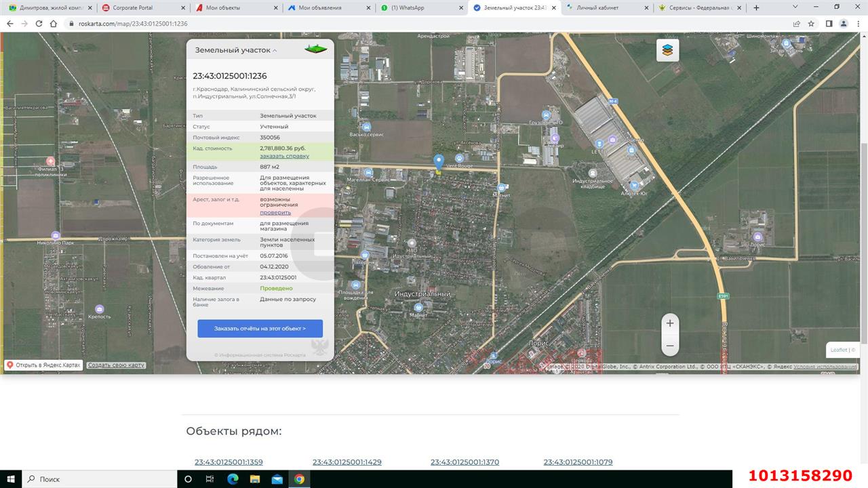
Task: Open a new browser tab
Action: [756, 7]
